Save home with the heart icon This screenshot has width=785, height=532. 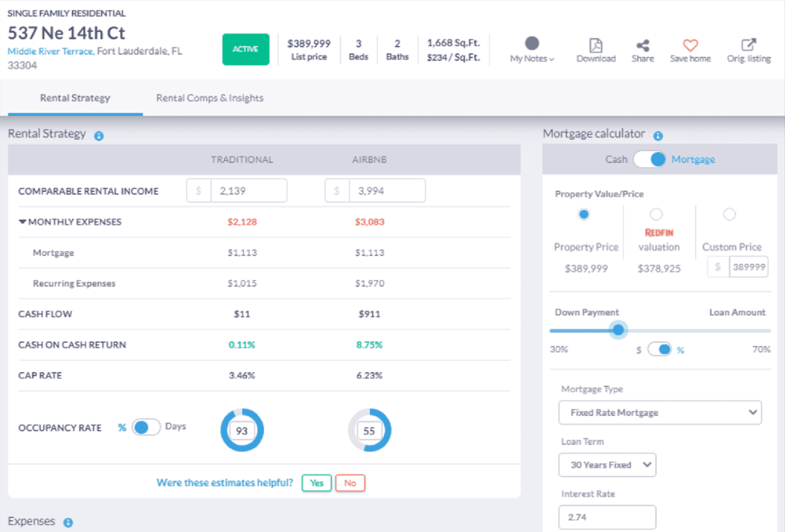[690, 47]
